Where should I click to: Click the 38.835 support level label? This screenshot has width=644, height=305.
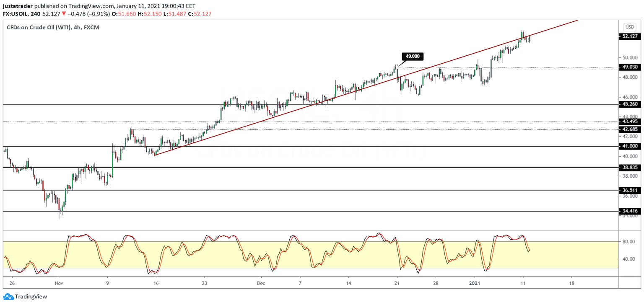630,167
